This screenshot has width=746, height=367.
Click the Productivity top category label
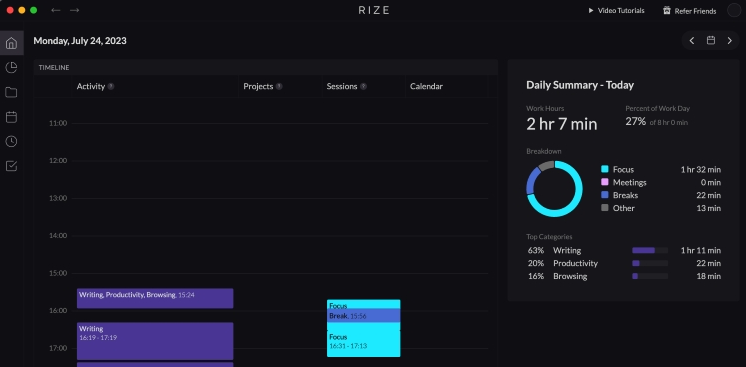(x=575, y=263)
